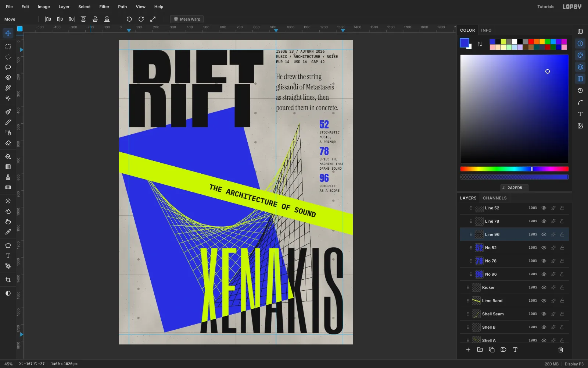
Task: Open the Layers panel stack icon
Action: 580,67
